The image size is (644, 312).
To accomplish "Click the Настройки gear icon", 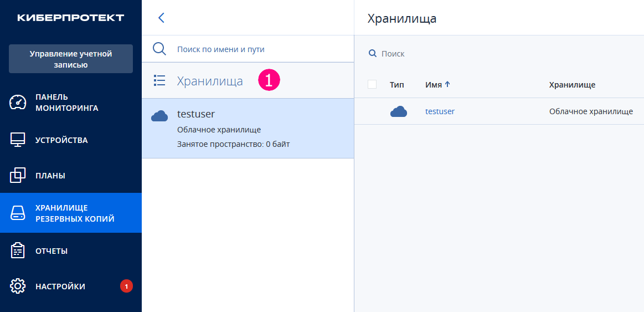I will click(x=18, y=286).
